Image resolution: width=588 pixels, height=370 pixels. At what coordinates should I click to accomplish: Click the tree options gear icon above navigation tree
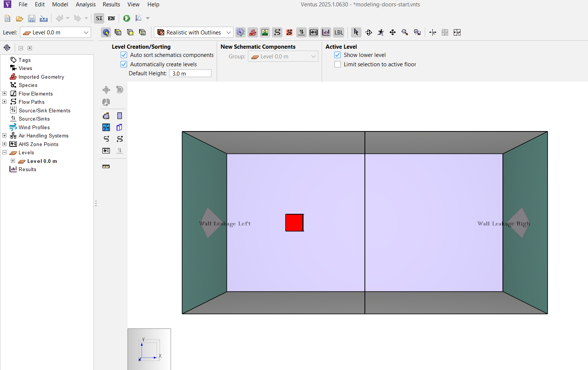(7, 48)
